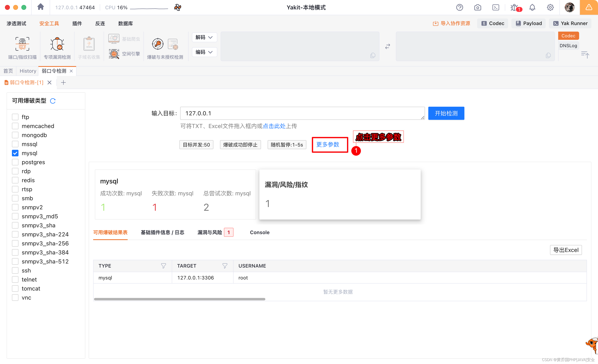Open the 反连 menu
This screenshot has height=364, width=598.
100,23
